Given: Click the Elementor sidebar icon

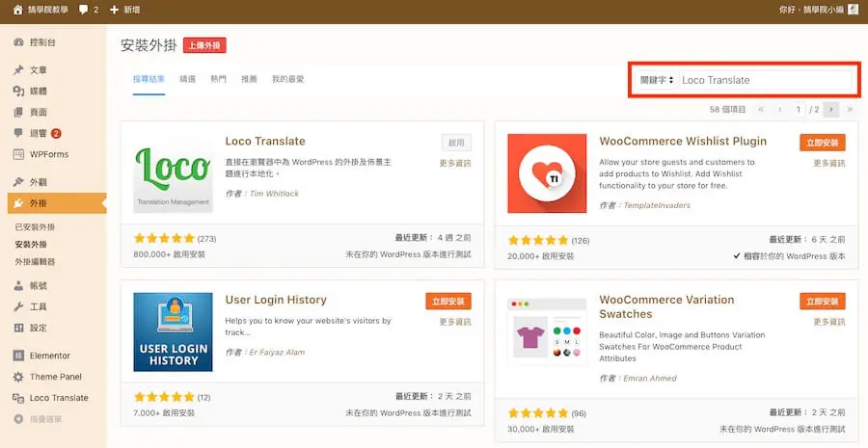Looking at the screenshot, I should click(x=18, y=356).
